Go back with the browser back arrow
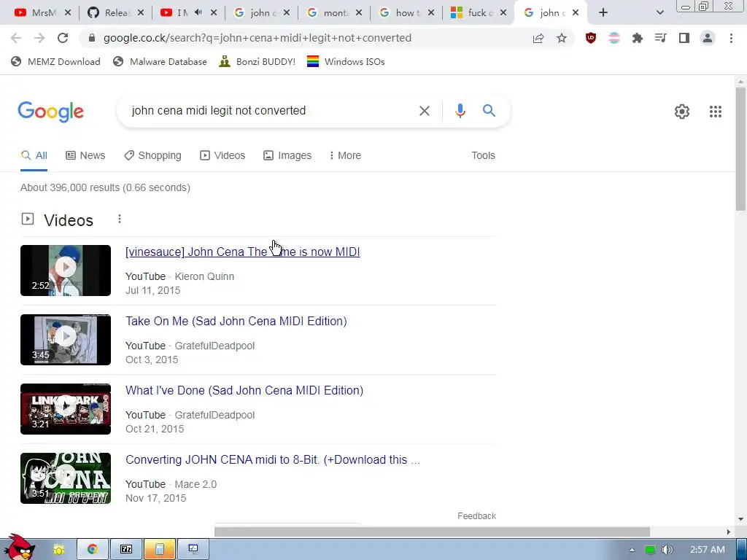 (16, 38)
